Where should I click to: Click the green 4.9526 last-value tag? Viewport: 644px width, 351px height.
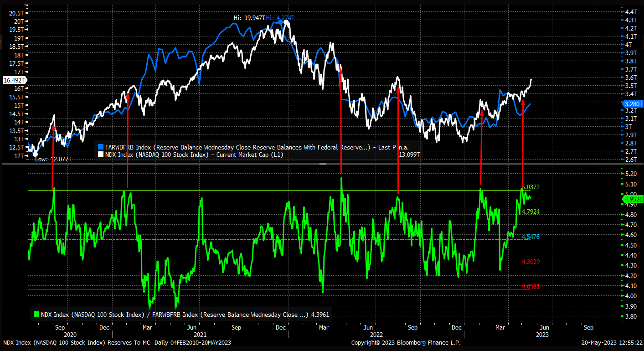[633, 199]
